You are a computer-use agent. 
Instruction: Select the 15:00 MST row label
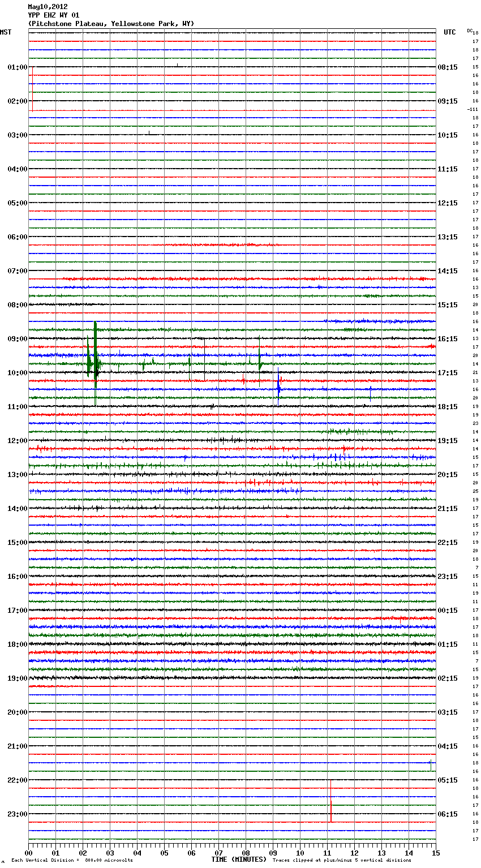pos(17,543)
